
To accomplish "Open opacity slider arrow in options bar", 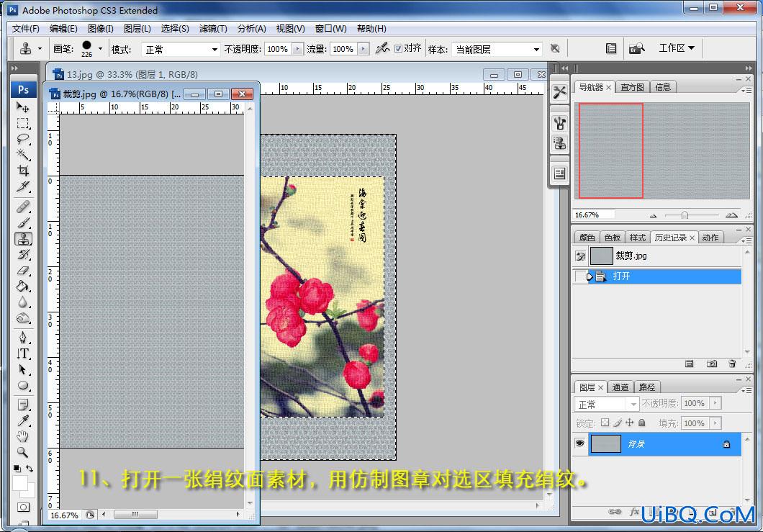I will [297, 49].
